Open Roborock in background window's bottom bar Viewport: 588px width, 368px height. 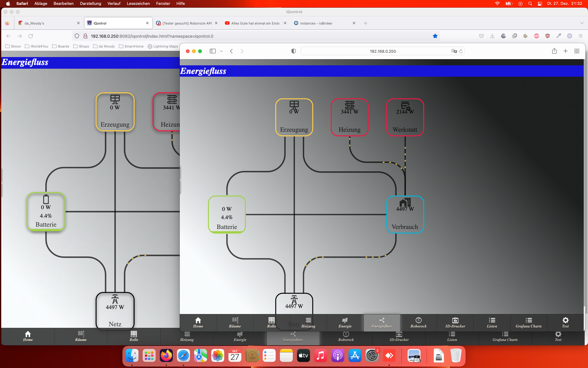pyautogui.click(x=346, y=338)
